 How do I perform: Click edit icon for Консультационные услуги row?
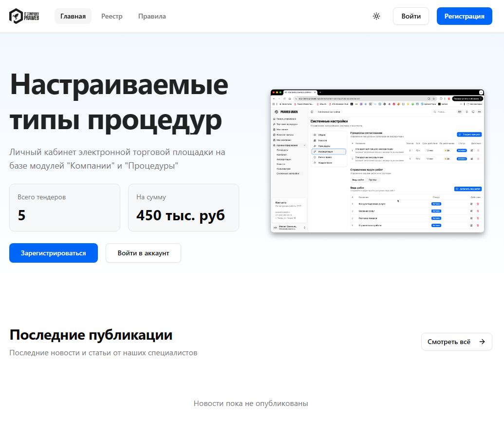[471, 204]
